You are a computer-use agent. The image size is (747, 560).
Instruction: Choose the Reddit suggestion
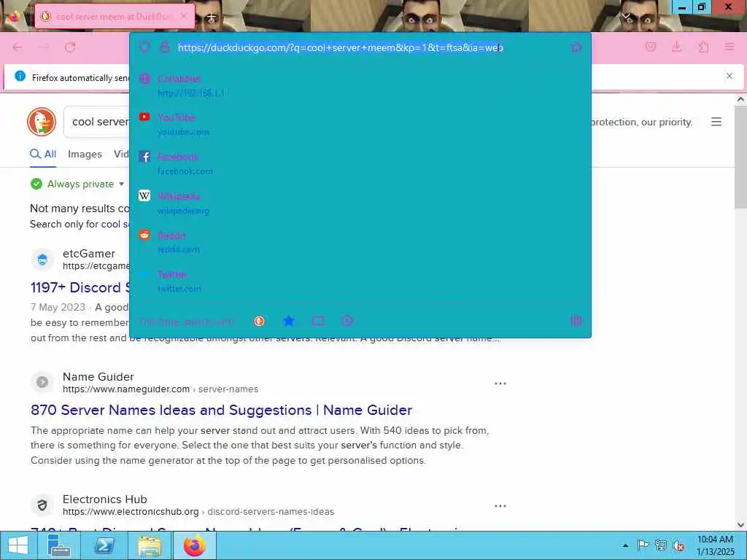click(360, 242)
